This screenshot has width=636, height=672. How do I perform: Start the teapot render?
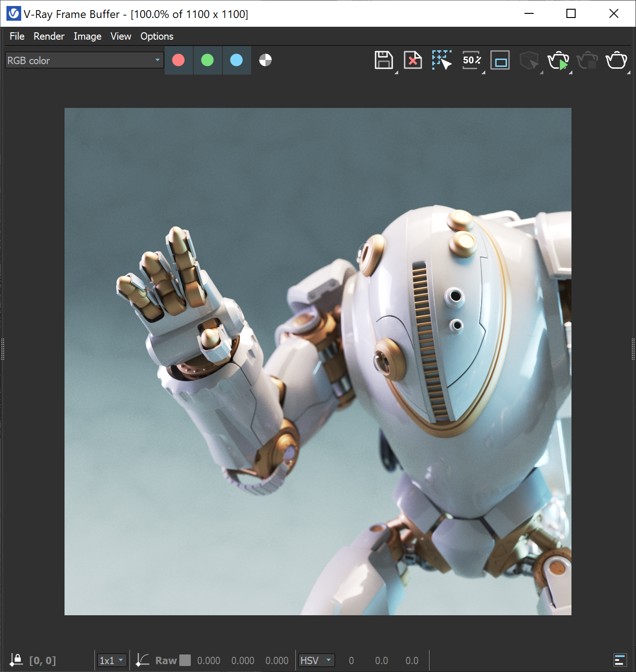coord(559,60)
